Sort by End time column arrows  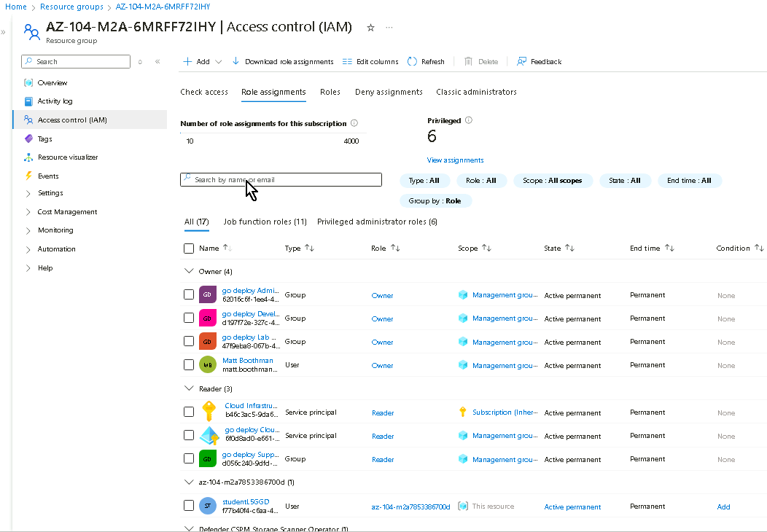click(669, 248)
